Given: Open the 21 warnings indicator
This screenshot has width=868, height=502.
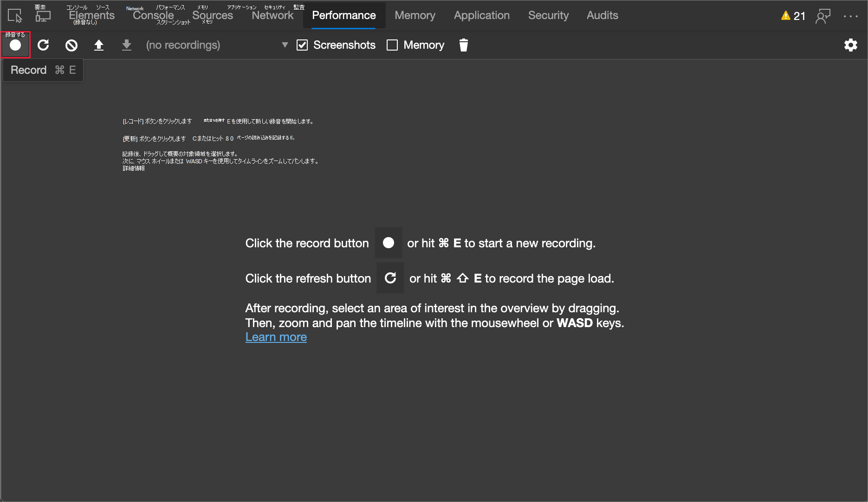Looking at the screenshot, I should tap(793, 16).
